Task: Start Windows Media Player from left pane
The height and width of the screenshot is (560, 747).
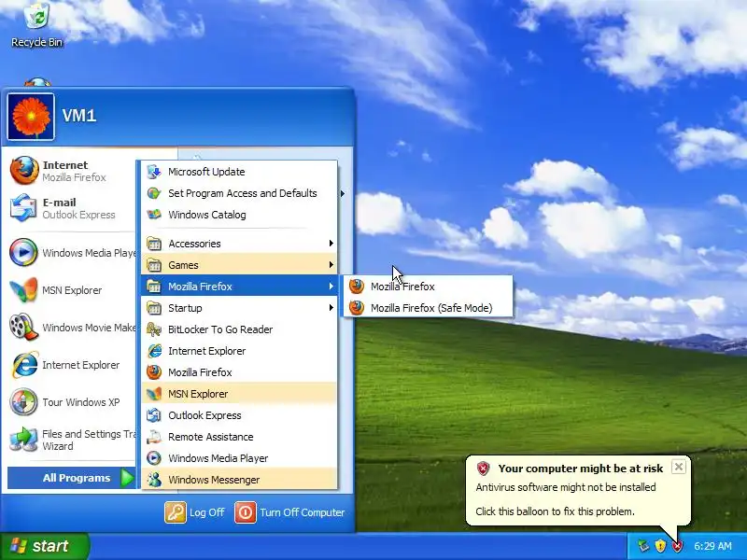Action: pos(72,252)
